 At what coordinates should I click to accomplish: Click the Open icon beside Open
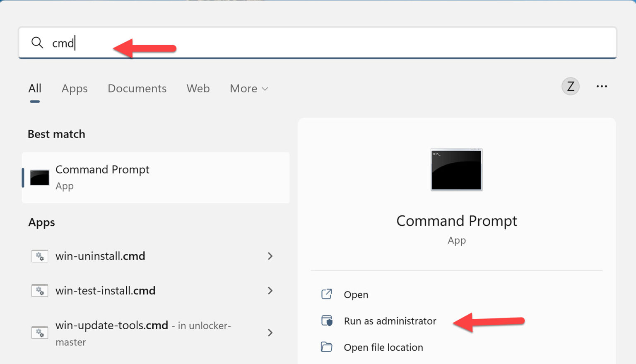coord(327,294)
